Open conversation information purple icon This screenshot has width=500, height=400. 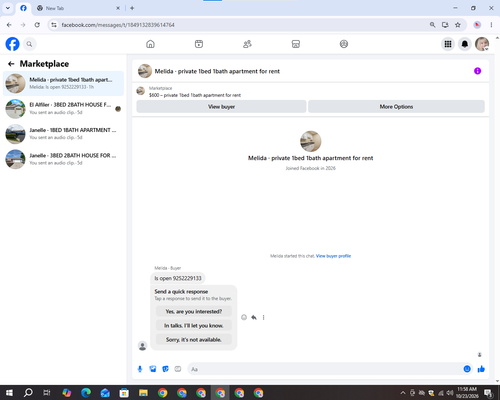[x=477, y=71]
